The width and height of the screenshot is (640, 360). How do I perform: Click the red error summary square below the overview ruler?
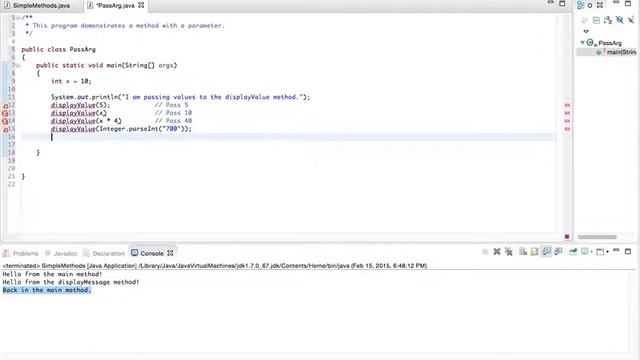click(x=567, y=236)
